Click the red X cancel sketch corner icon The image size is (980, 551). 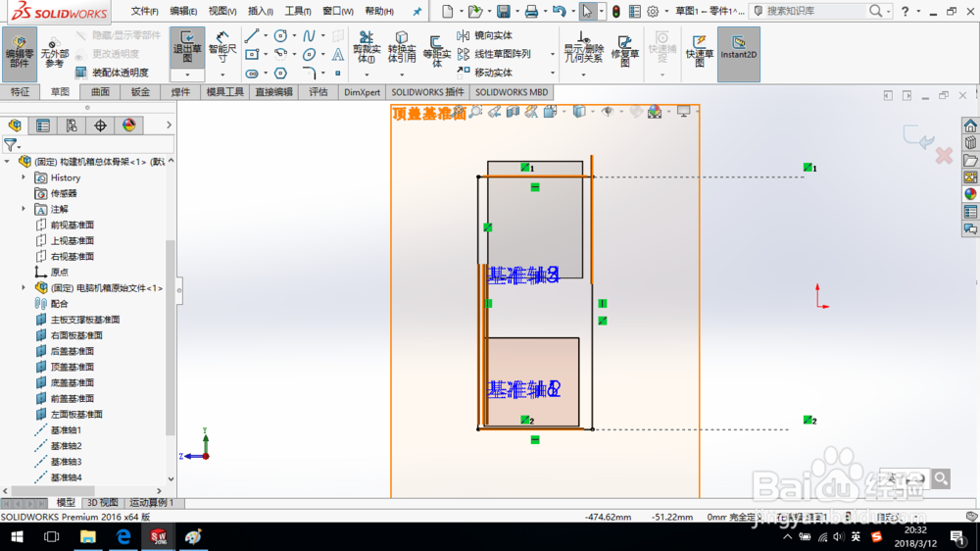tap(944, 155)
